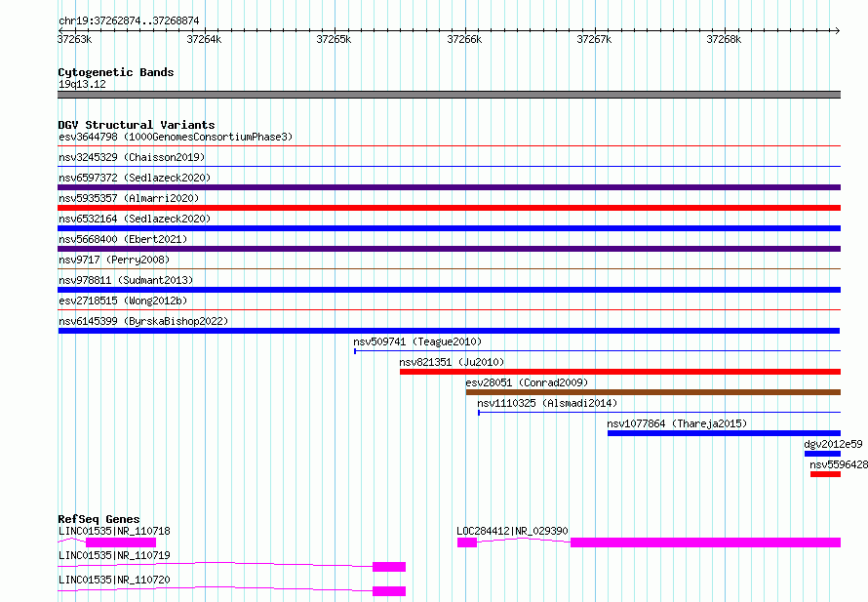Click the 37266k ruler tick label
This screenshot has height=602, width=868.
464,39
